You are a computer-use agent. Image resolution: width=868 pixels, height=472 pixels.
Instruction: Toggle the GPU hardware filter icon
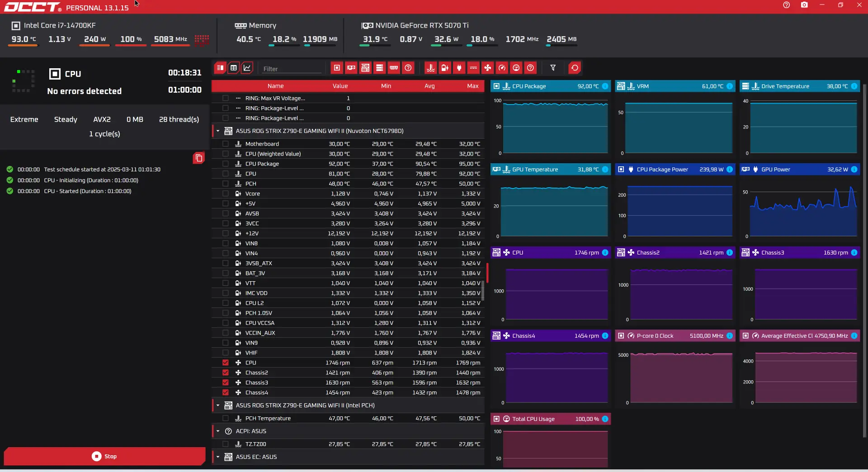(351, 68)
